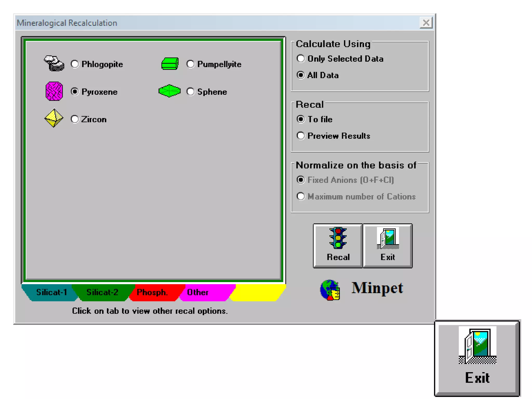Click the Exit door button in dialog
This screenshot has width=532, height=399.
(387, 245)
